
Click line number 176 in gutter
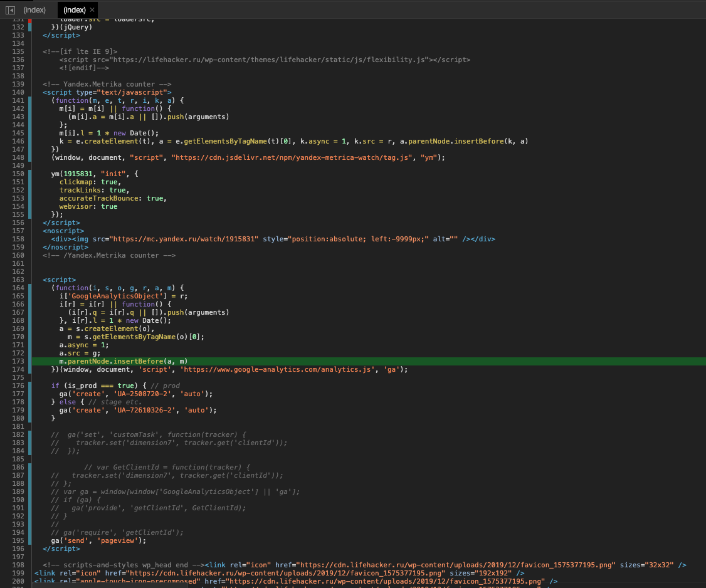point(18,386)
